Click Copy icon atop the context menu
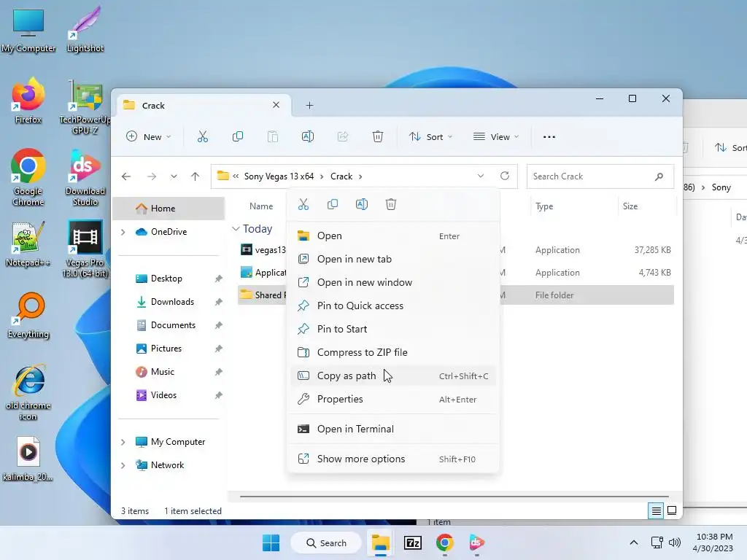 click(333, 204)
